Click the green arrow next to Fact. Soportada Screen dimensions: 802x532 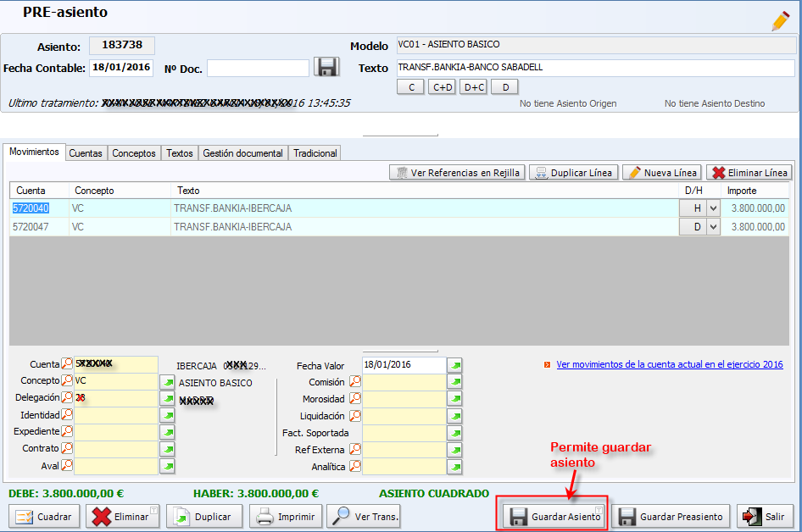point(454,433)
